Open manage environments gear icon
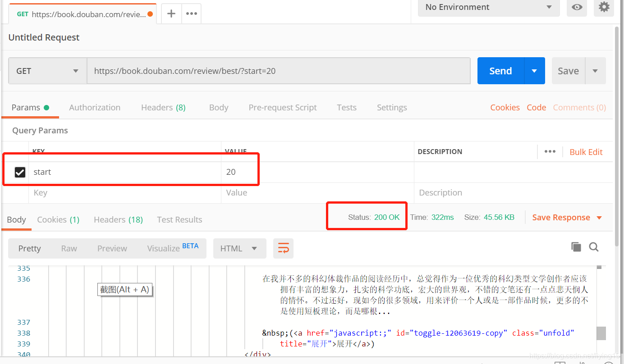The width and height of the screenshot is (624, 364). coord(604,7)
